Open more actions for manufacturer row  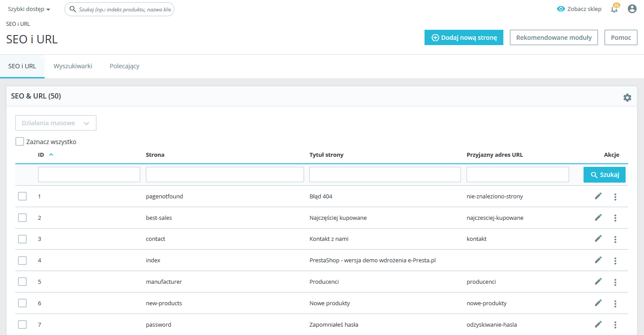pos(615,282)
